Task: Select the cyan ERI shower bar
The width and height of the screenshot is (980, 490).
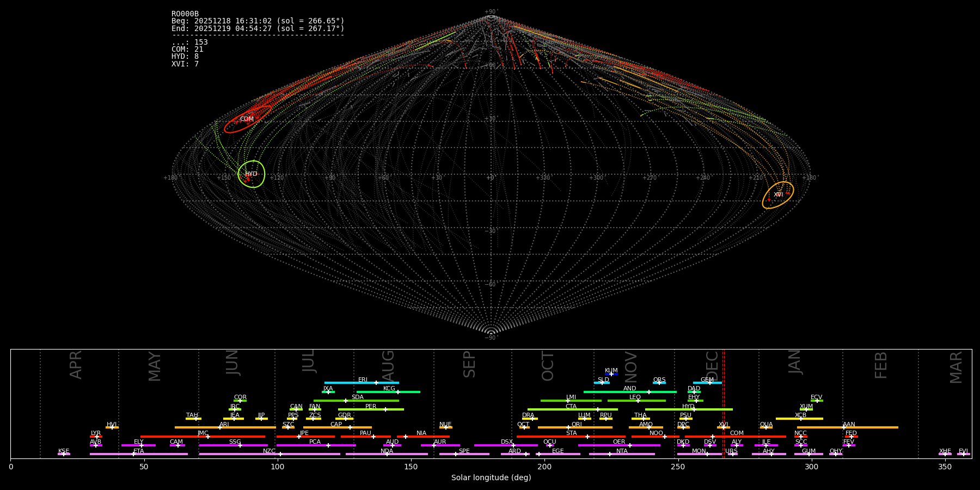Action: (362, 383)
